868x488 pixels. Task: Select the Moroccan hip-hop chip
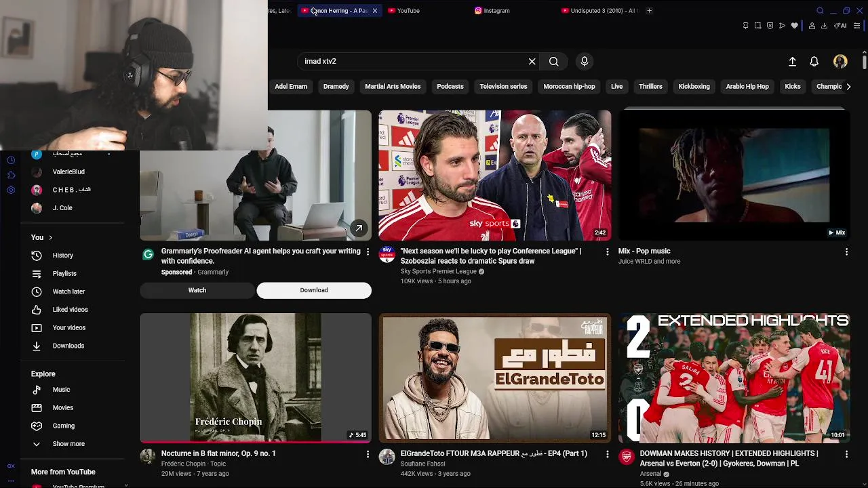coord(569,87)
